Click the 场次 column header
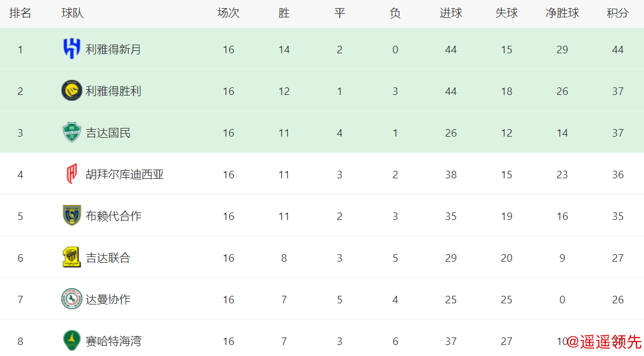Viewport: 644px width, 356px height. (x=228, y=13)
